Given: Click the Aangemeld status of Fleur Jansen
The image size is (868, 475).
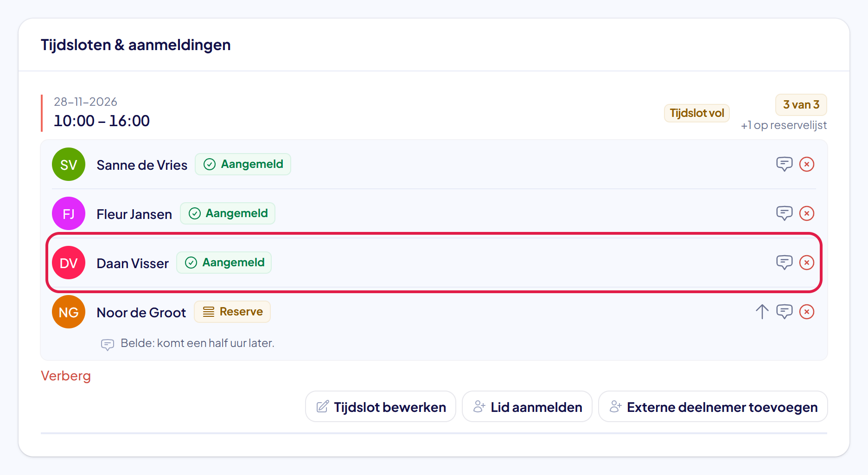Looking at the screenshot, I should pos(228,213).
